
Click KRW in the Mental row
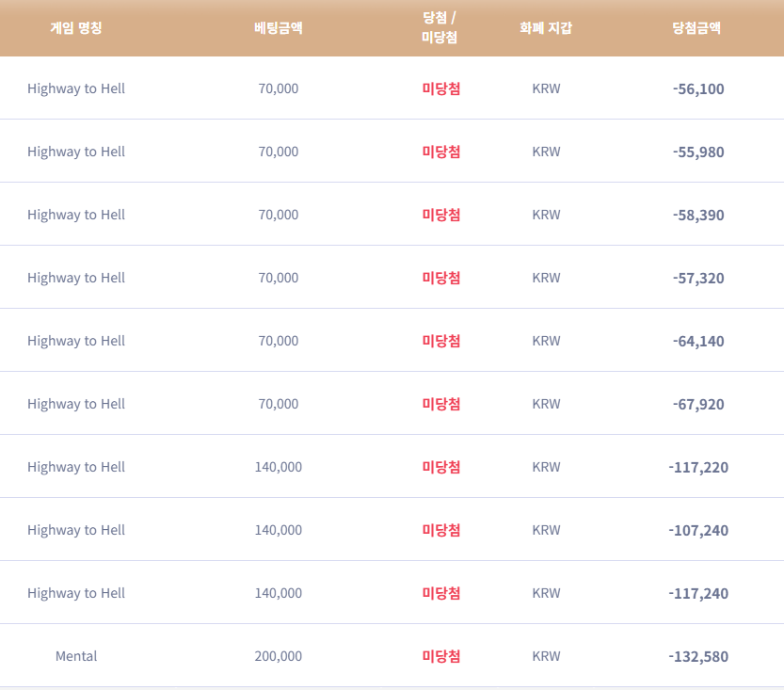pos(546,656)
